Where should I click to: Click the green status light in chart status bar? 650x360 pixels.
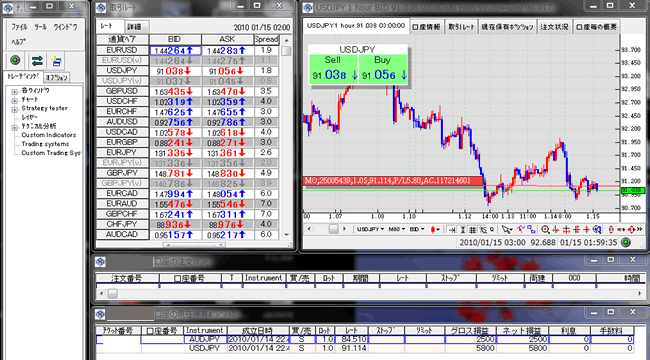point(626,242)
